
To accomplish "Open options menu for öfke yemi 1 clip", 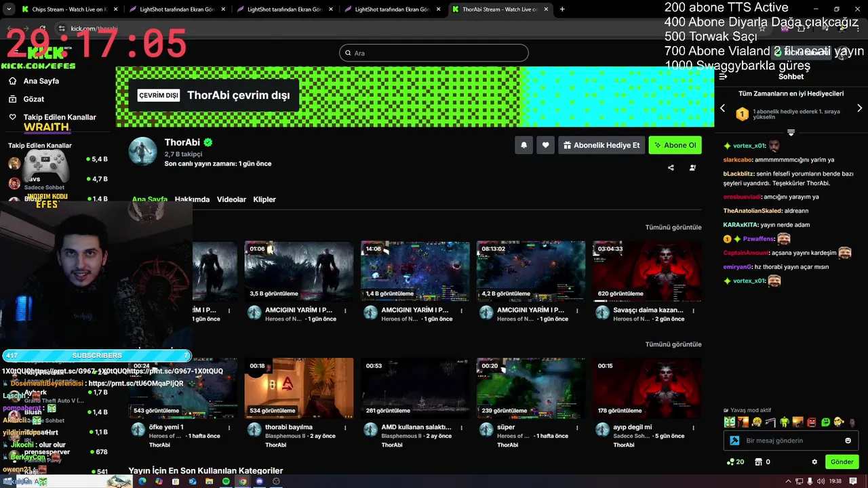I will click(229, 428).
